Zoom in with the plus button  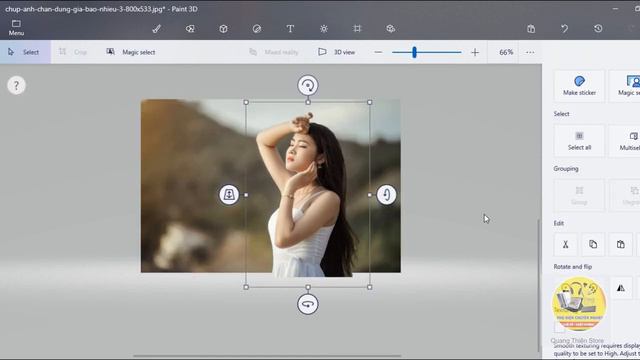tap(475, 52)
